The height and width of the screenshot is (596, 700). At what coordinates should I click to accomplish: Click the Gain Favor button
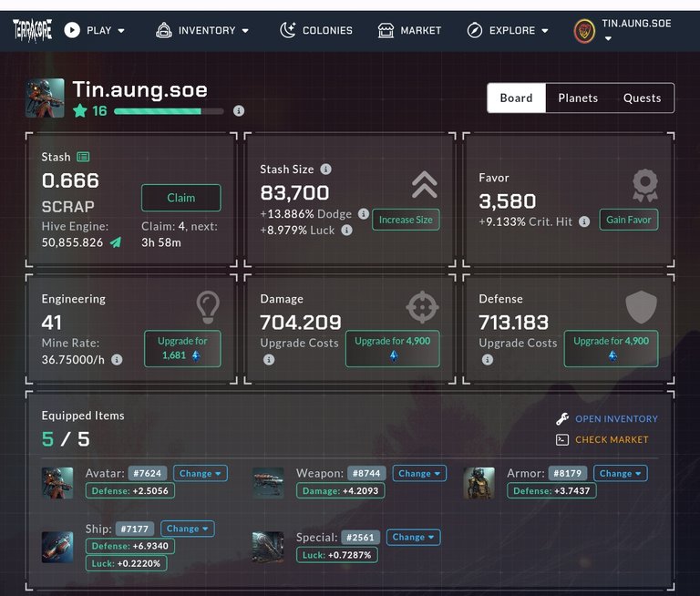click(x=629, y=220)
